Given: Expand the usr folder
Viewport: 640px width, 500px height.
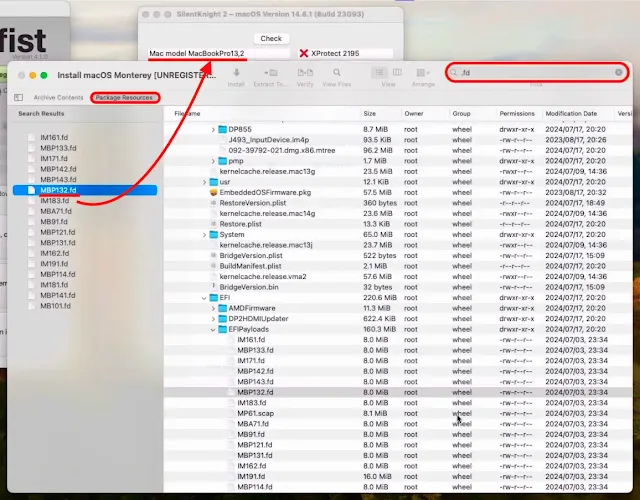Looking at the screenshot, I should pos(204,182).
